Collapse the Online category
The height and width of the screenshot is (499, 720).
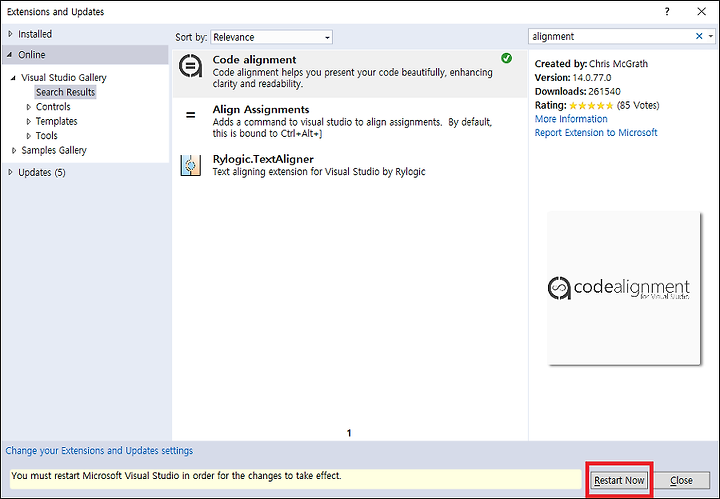pyautogui.click(x=10, y=55)
